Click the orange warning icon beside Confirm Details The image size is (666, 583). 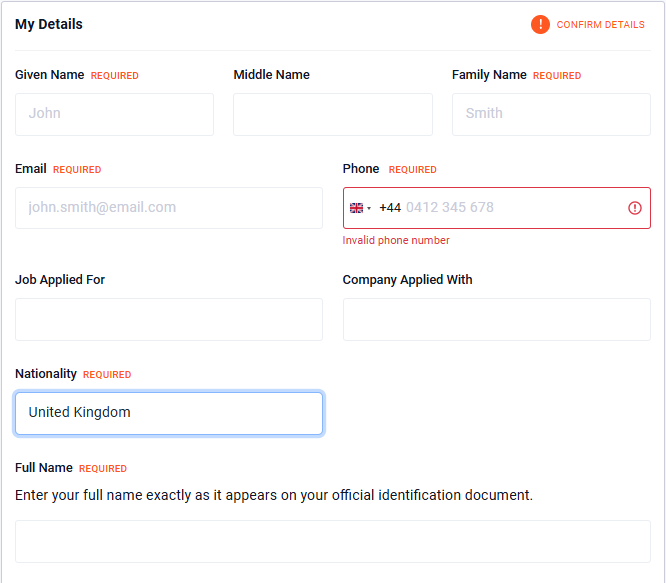click(540, 24)
